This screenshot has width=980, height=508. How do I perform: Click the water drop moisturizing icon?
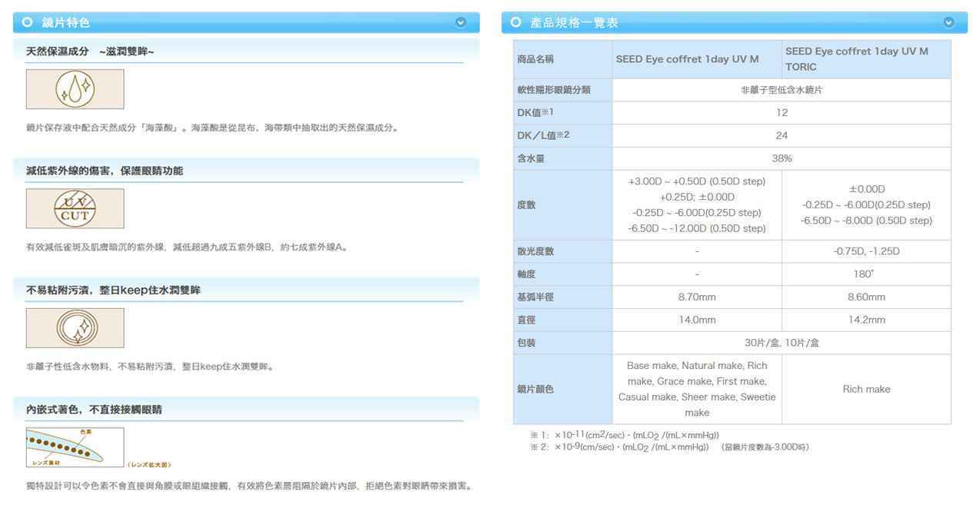(75, 89)
